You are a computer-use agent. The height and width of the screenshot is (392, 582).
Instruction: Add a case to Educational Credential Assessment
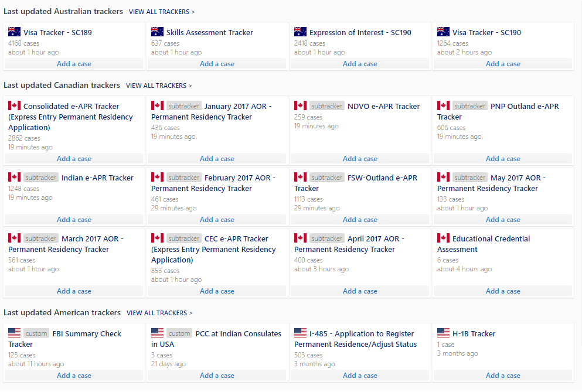tap(503, 291)
